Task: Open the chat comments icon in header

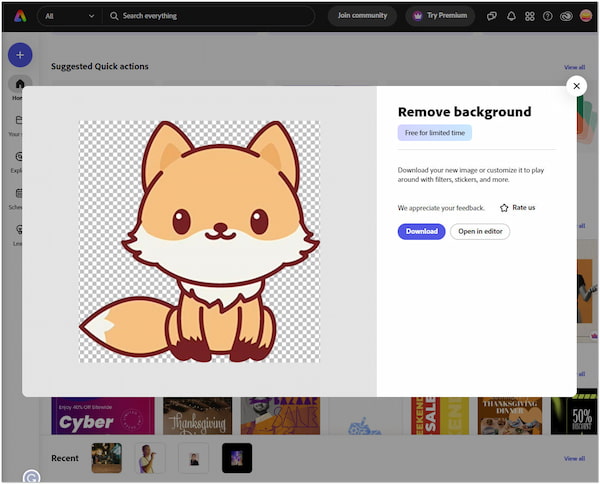Action: click(492, 16)
